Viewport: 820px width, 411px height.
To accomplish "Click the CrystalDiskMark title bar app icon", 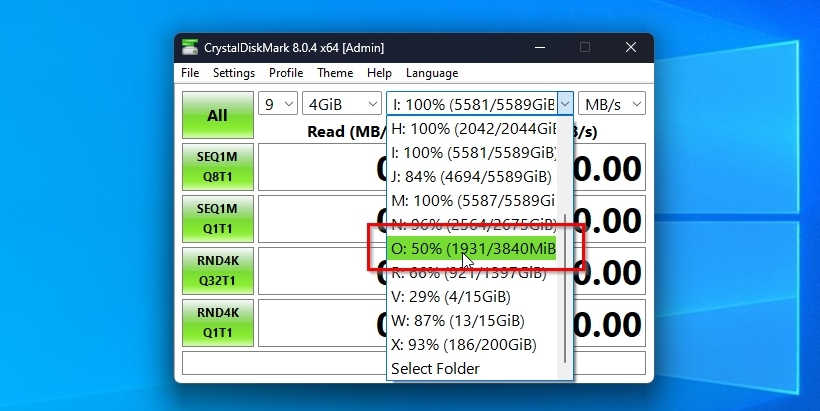I will coord(190,48).
